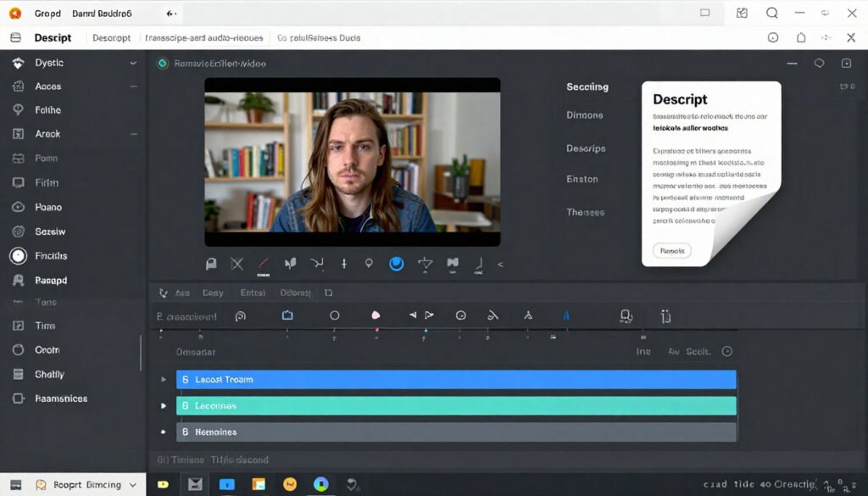Toggle the dot beside the Heneaines track
The height and width of the screenshot is (496, 868).
point(164,432)
